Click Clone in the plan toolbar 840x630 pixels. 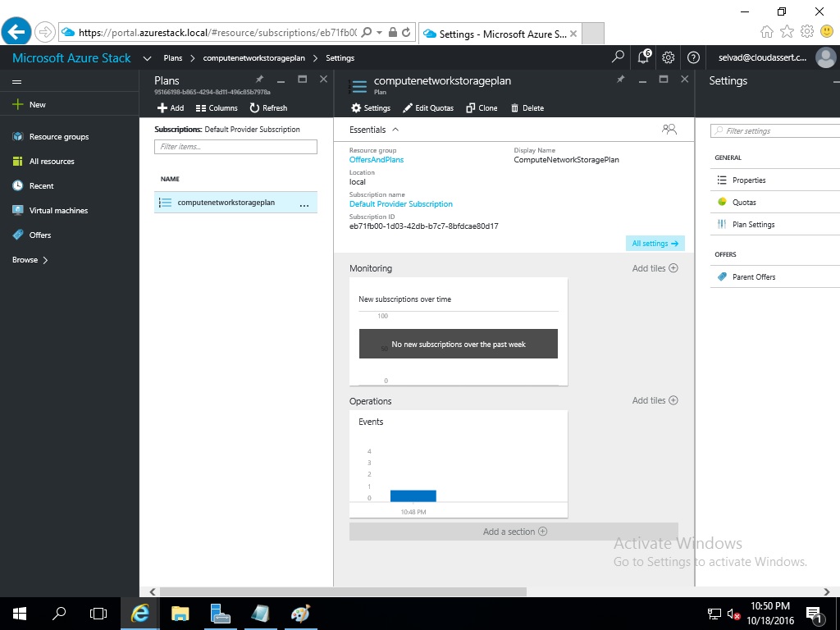482,107
